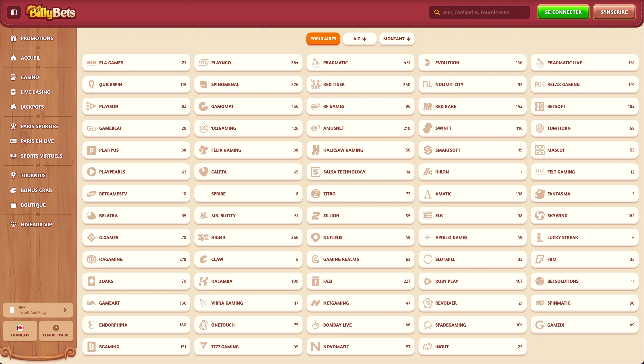Screen dimensions: 644x364
Task: Click the Playngo provider name
Action: click(x=221, y=63)
